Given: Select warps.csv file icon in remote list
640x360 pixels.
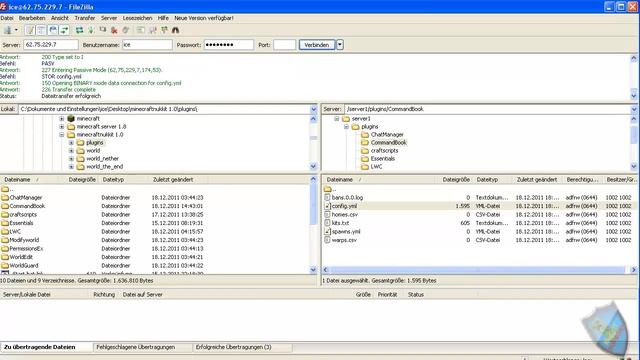Looking at the screenshot, I should coord(327,240).
